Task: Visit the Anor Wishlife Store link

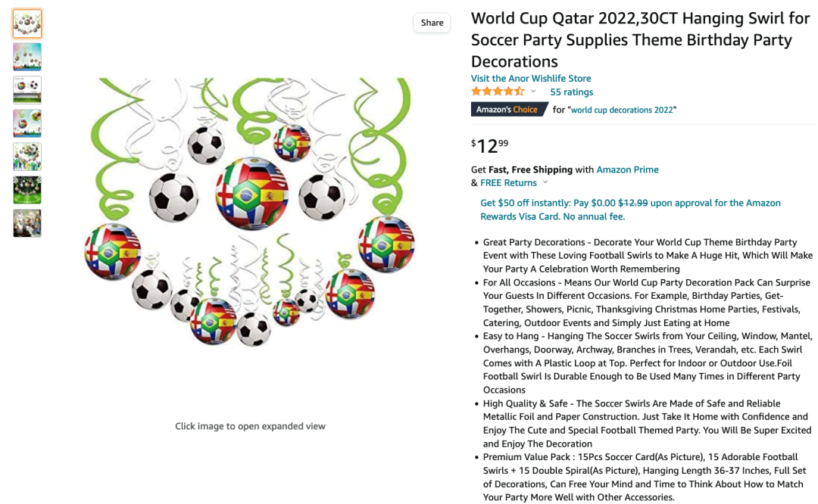Action: coord(531,78)
